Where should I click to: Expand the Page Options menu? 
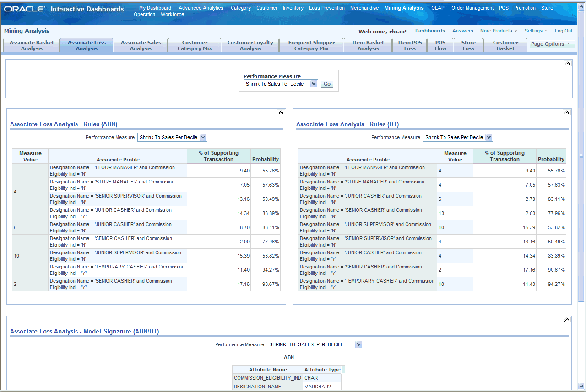tap(552, 44)
